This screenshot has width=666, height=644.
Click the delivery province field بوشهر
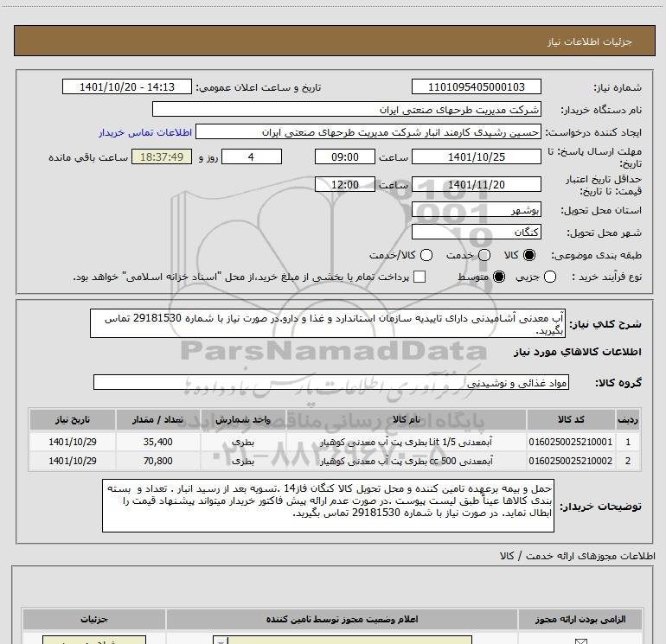click(x=476, y=209)
